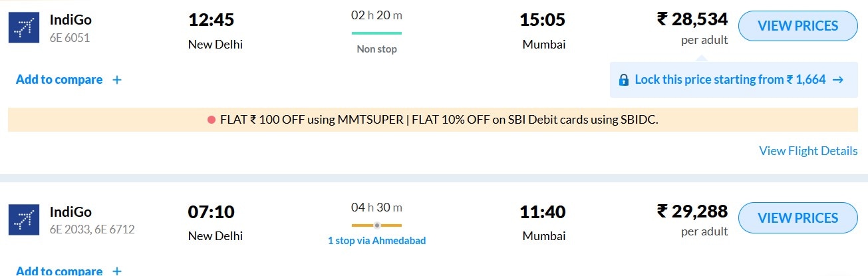Click the ₹ 28,534 per adult fare

pos(692,20)
